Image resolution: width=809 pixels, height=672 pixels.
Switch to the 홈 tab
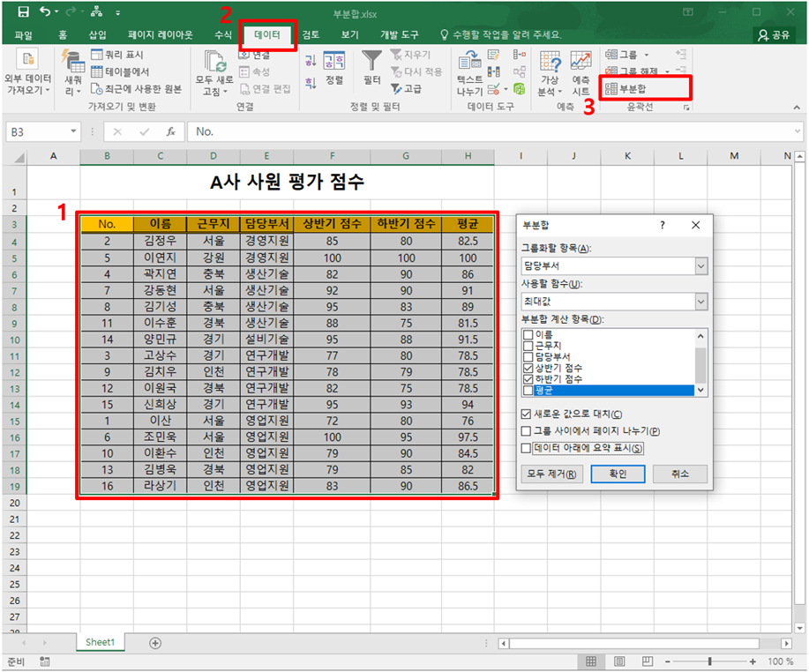coord(63,35)
